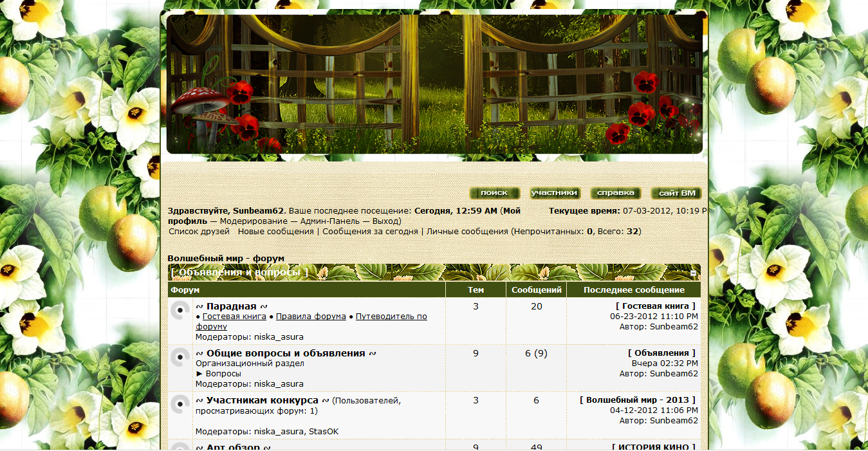Open last post [ Волшебный мир - 2013 ]
This screenshot has width=868, height=451.
pyautogui.click(x=638, y=400)
